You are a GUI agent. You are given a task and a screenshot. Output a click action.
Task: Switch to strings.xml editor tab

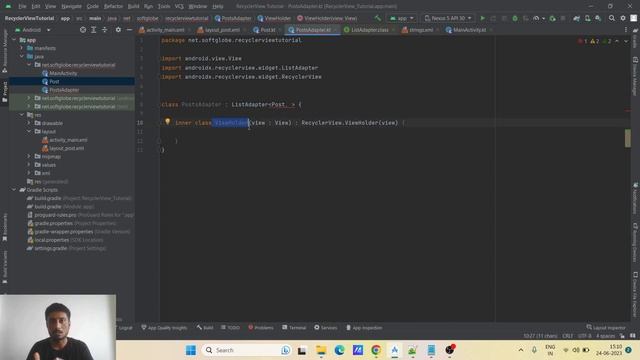pos(420,30)
